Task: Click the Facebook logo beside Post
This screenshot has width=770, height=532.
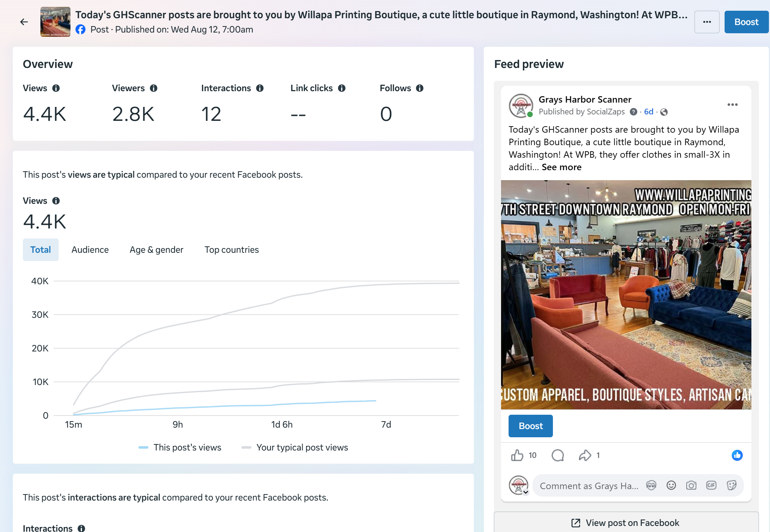Action: (x=80, y=30)
